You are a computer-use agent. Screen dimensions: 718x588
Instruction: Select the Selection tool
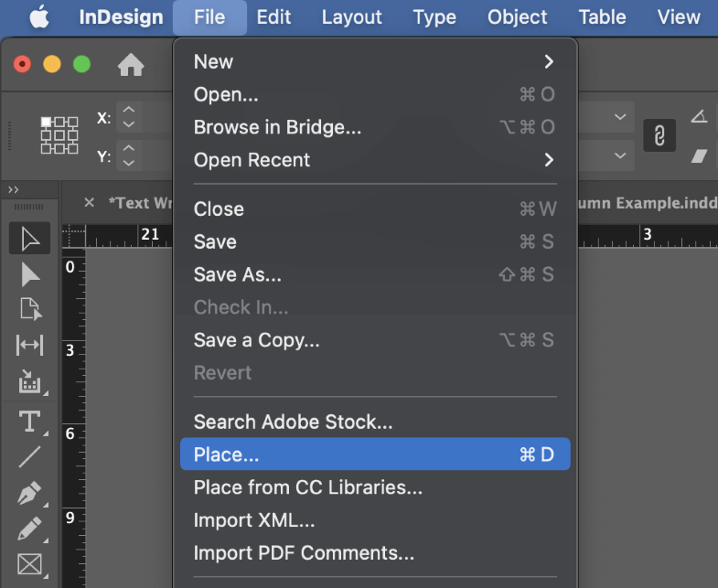pos(30,239)
